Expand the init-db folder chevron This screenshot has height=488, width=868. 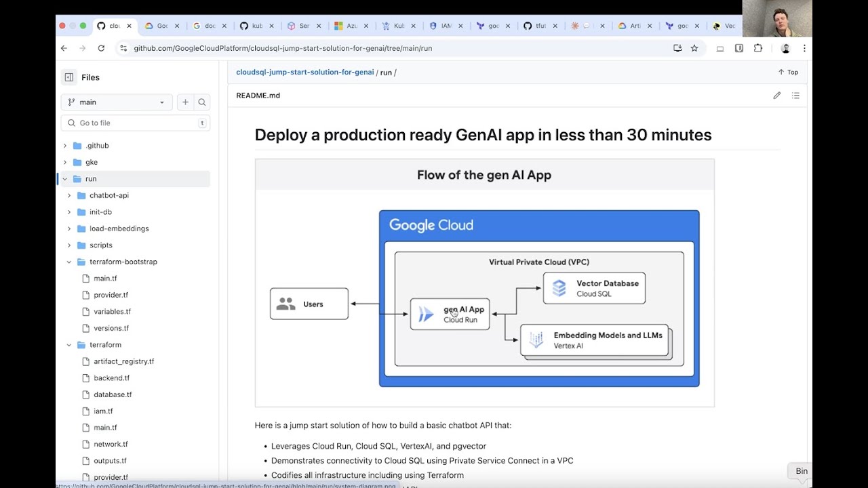coord(69,212)
